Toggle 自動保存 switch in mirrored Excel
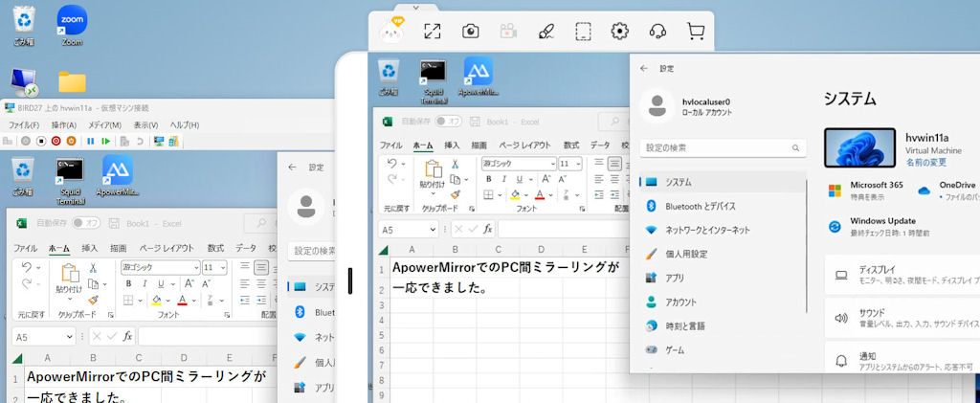 click(450, 122)
